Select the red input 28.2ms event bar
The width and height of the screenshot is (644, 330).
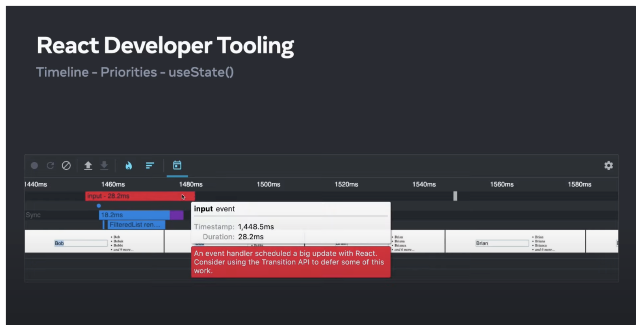(140, 196)
